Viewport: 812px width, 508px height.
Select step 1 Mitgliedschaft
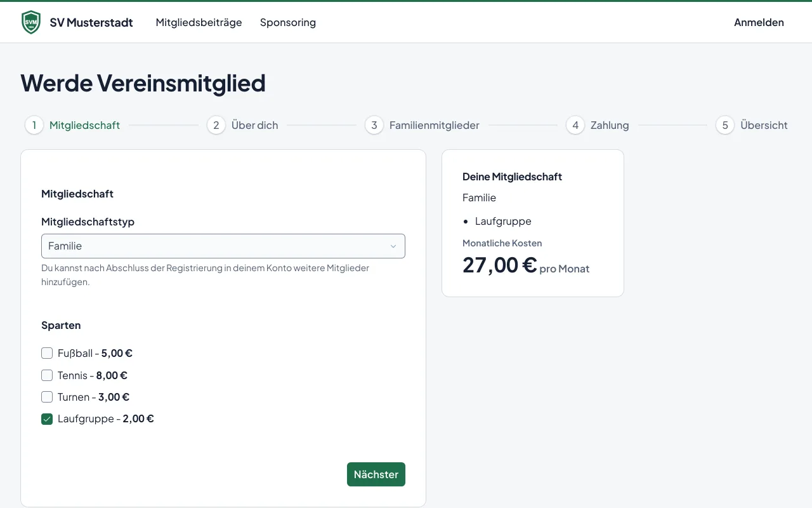(x=72, y=125)
